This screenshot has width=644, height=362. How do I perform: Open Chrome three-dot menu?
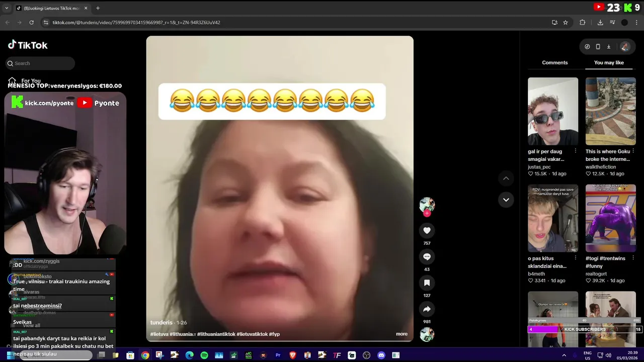coord(636,22)
